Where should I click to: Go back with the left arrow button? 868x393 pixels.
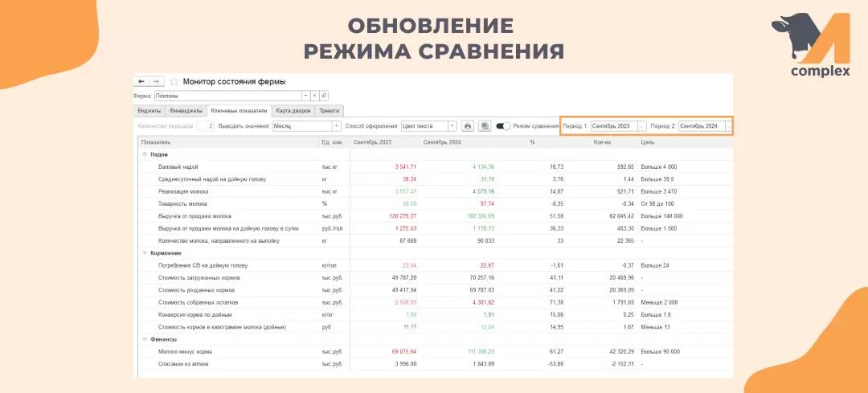point(141,81)
